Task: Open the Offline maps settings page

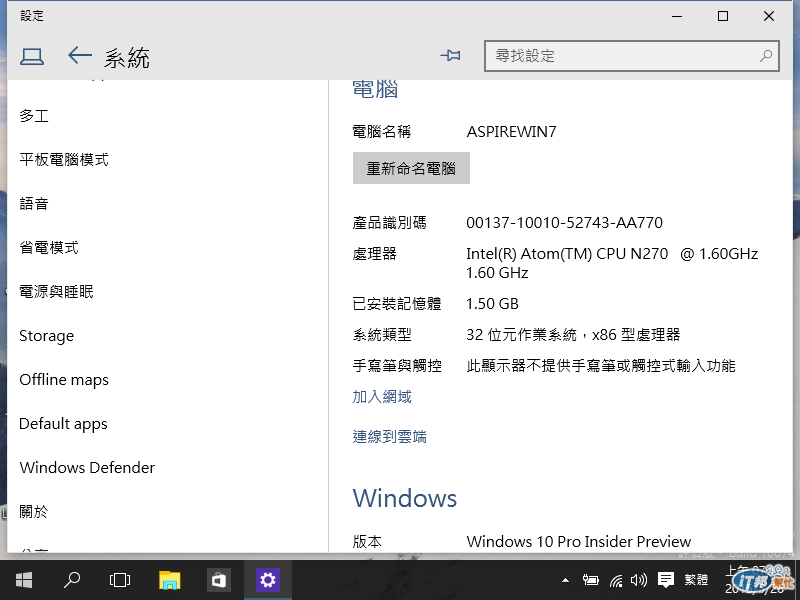Action: click(64, 380)
